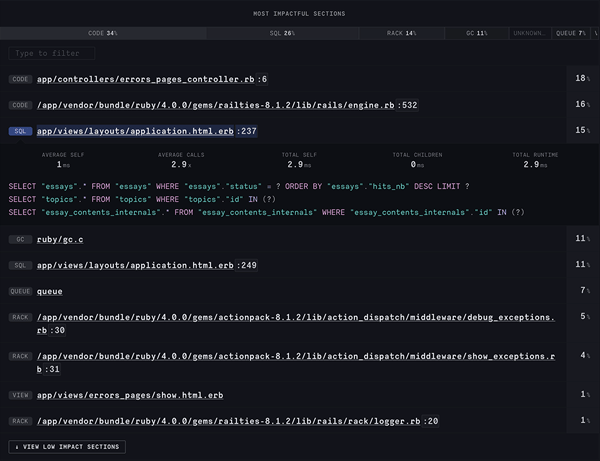
Task: Select the GC 11% breakdown segment
Action: coord(477,33)
